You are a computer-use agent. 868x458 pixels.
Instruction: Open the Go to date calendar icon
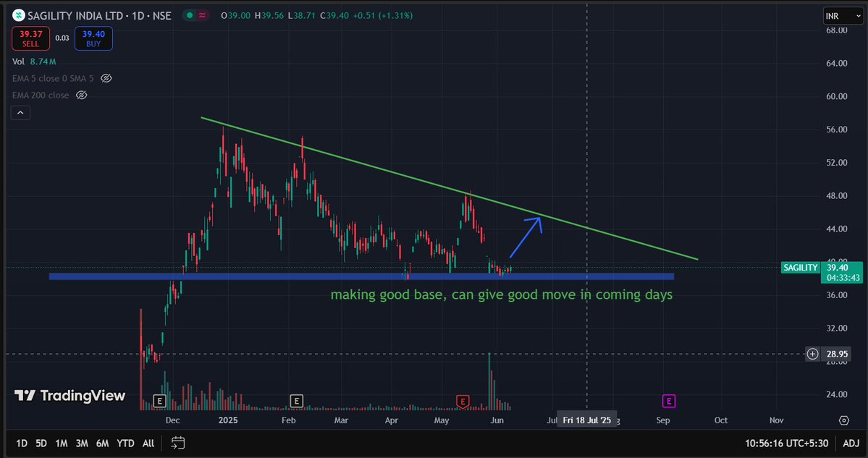pos(177,443)
